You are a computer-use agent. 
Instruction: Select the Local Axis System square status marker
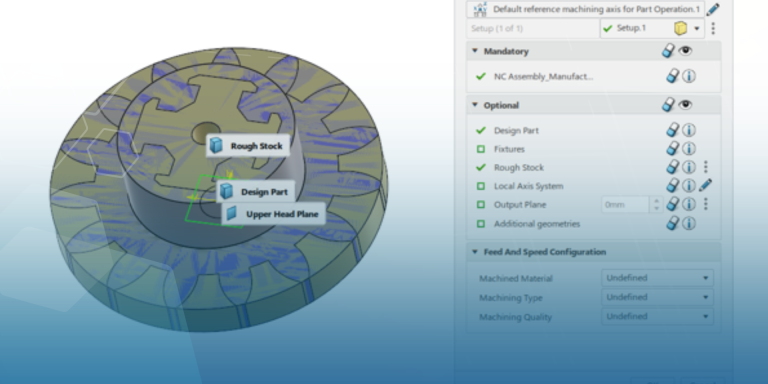click(x=481, y=186)
